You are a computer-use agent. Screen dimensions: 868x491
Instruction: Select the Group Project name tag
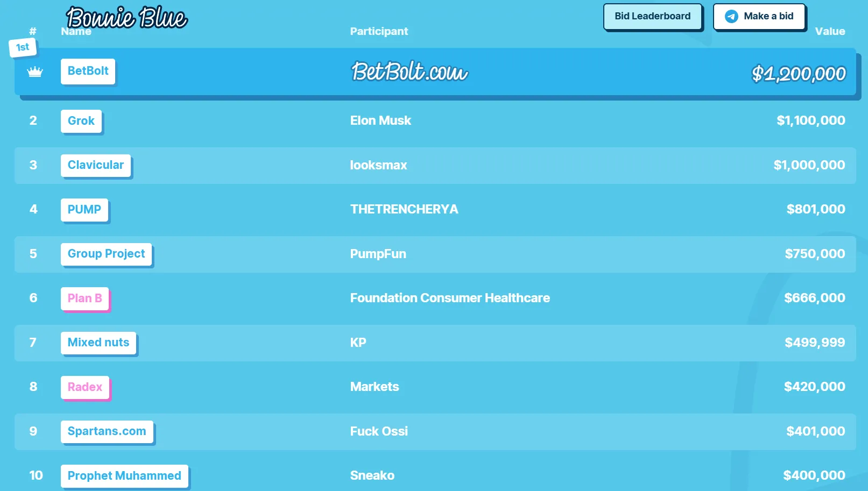tap(107, 254)
